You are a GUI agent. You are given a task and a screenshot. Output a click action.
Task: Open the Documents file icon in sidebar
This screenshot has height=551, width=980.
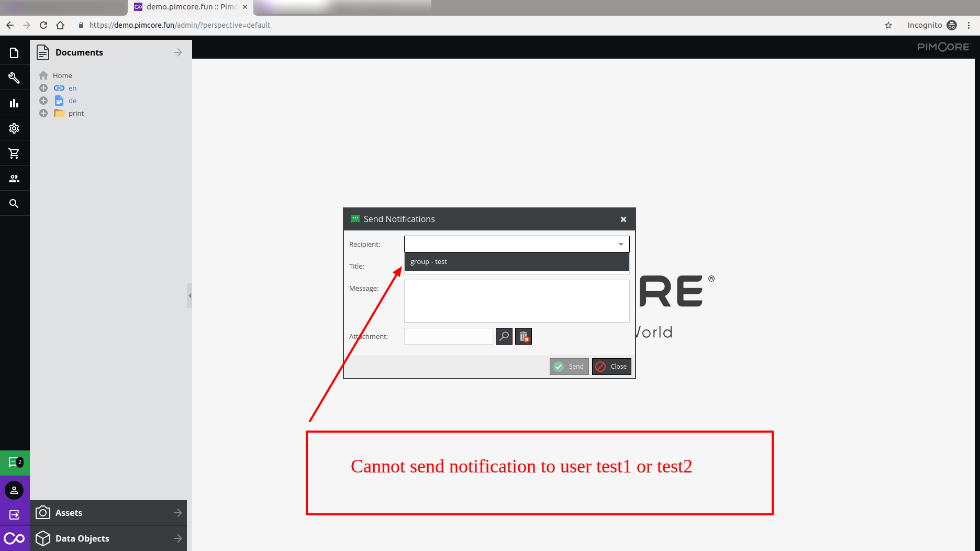click(14, 52)
